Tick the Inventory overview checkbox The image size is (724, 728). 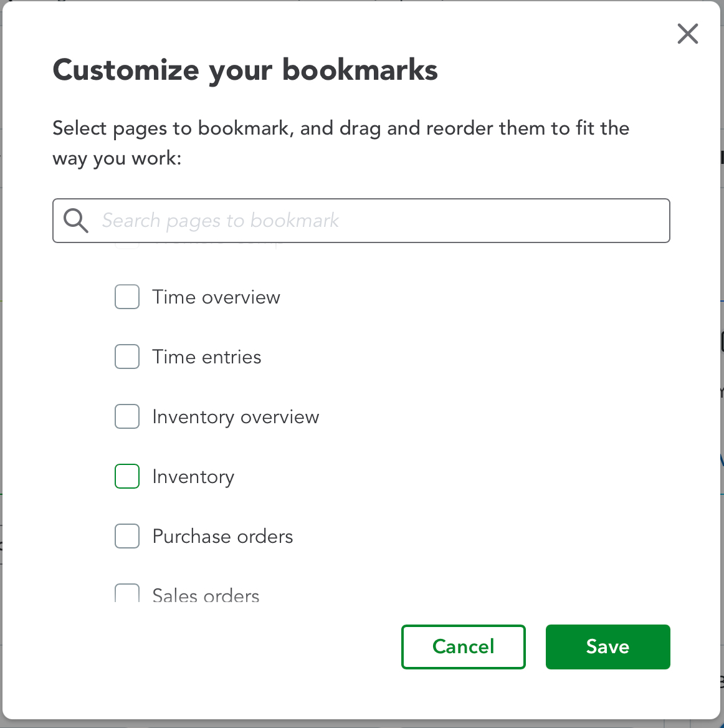point(127,416)
